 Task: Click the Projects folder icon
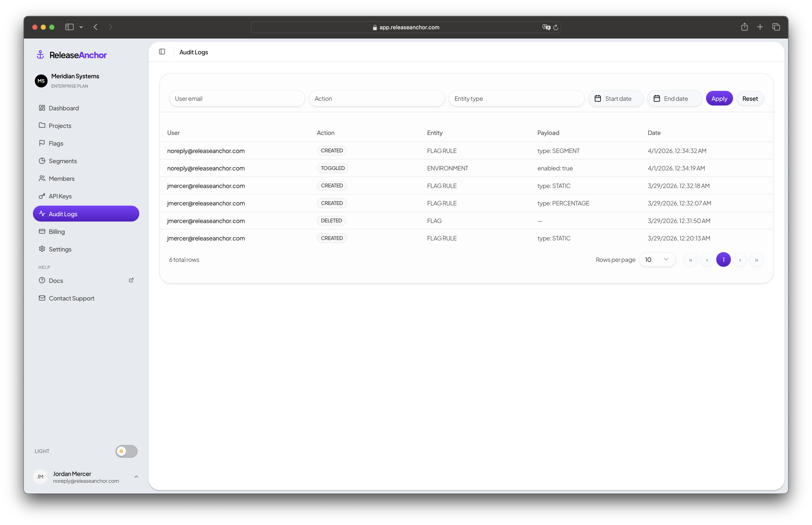[42, 125]
